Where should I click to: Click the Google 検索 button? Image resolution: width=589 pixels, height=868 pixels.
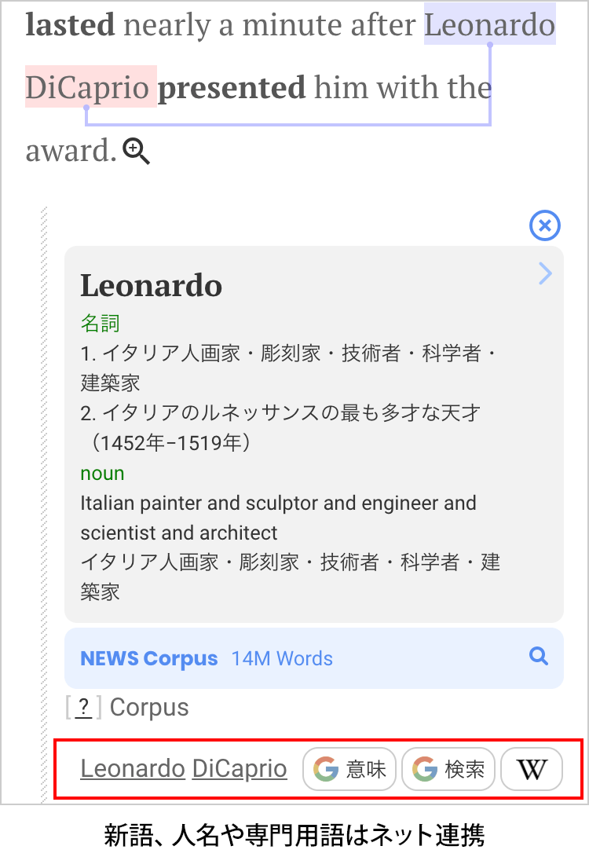[x=448, y=769]
